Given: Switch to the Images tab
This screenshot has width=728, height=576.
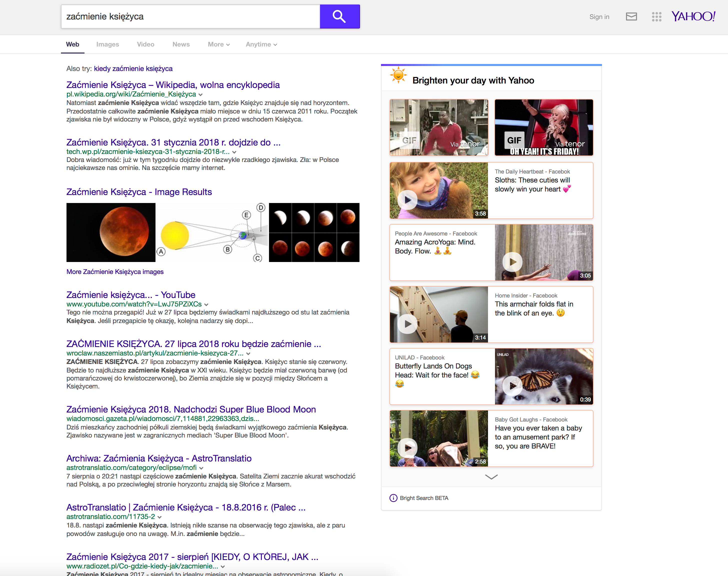Looking at the screenshot, I should (x=107, y=44).
